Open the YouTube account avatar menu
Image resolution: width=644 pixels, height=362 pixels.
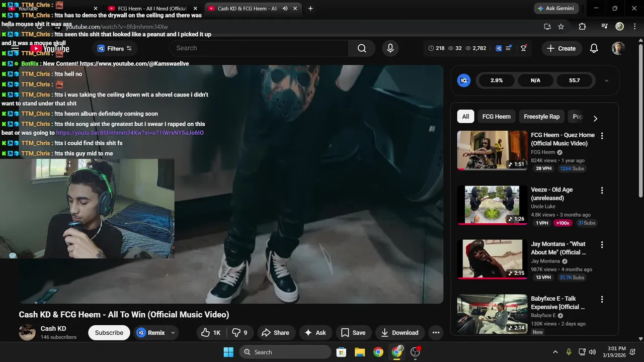(618, 48)
